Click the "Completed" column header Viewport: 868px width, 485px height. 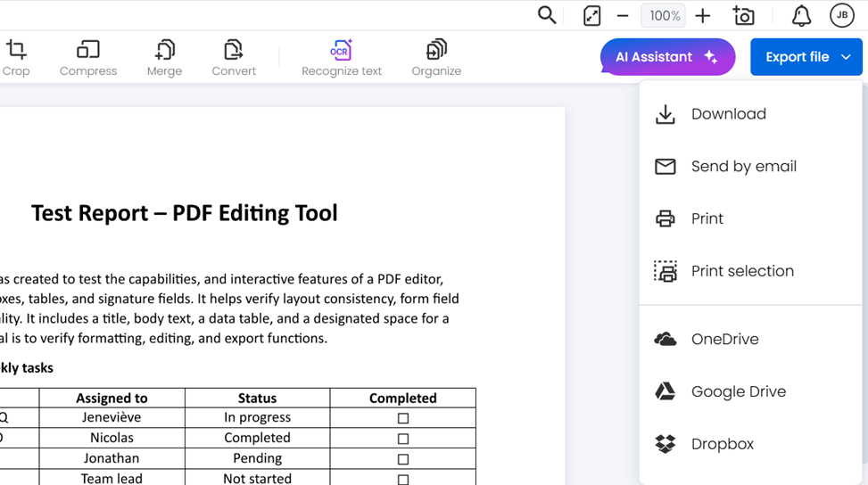[403, 399]
